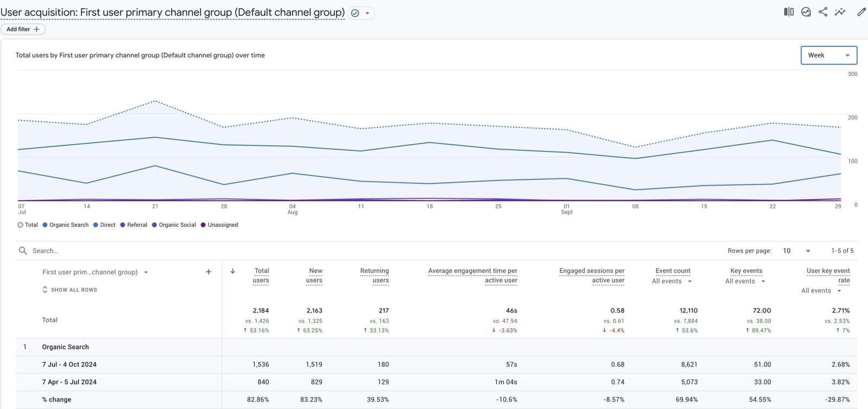Click the plus icon to add dimension
The height and width of the screenshot is (409, 868).
208,272
